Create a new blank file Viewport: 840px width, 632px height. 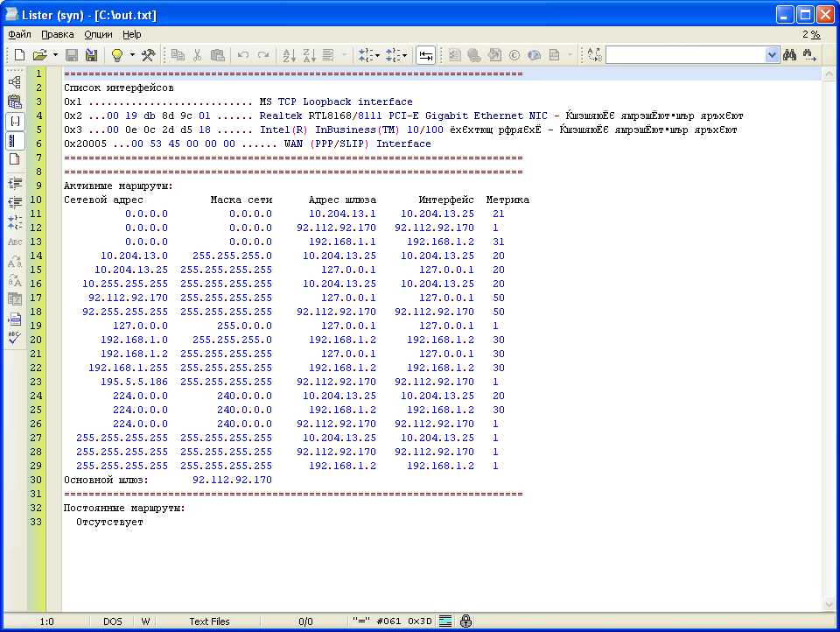click(x=19, y=54)
